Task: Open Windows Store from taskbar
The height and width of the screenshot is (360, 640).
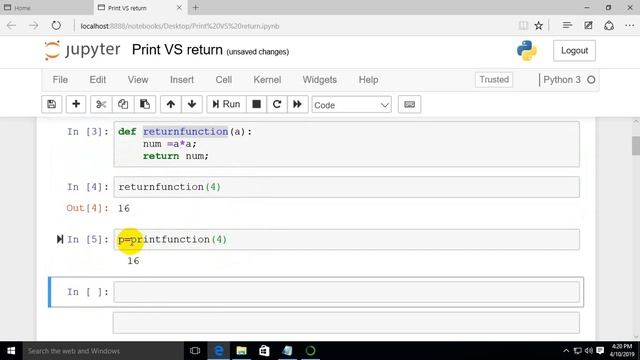Action: click(264, 351)
